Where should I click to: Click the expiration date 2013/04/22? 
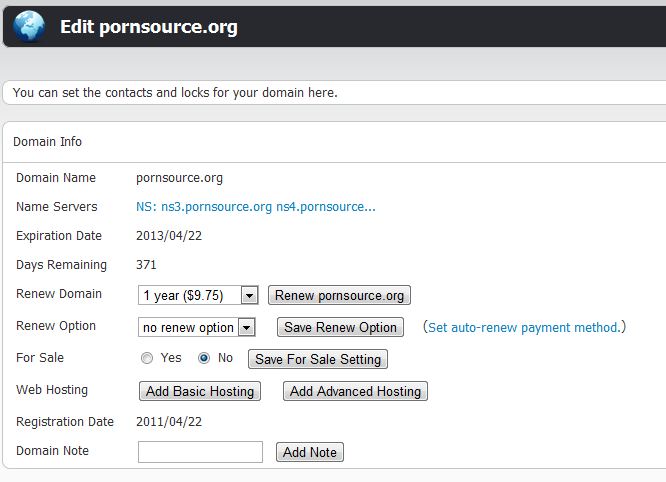tap(169, 236)
